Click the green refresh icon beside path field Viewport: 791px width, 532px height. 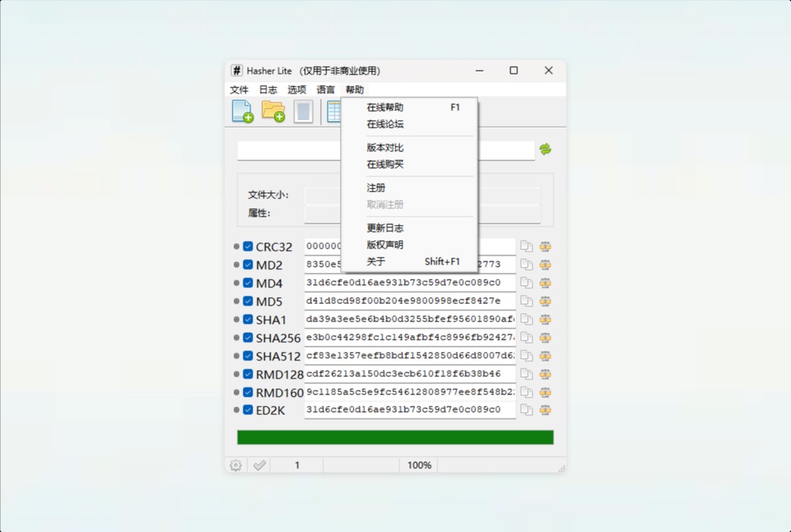click(x=546, y=150)
